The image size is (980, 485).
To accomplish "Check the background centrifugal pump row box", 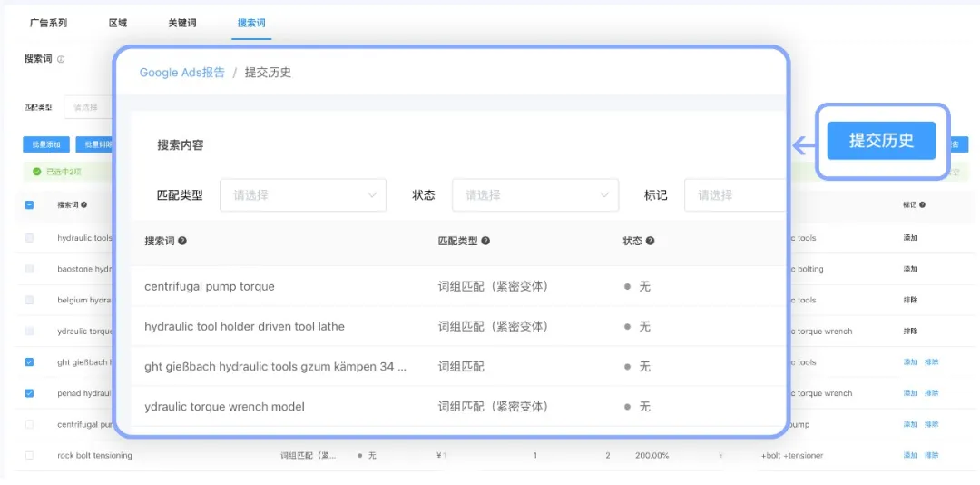I will coord(29,424).
